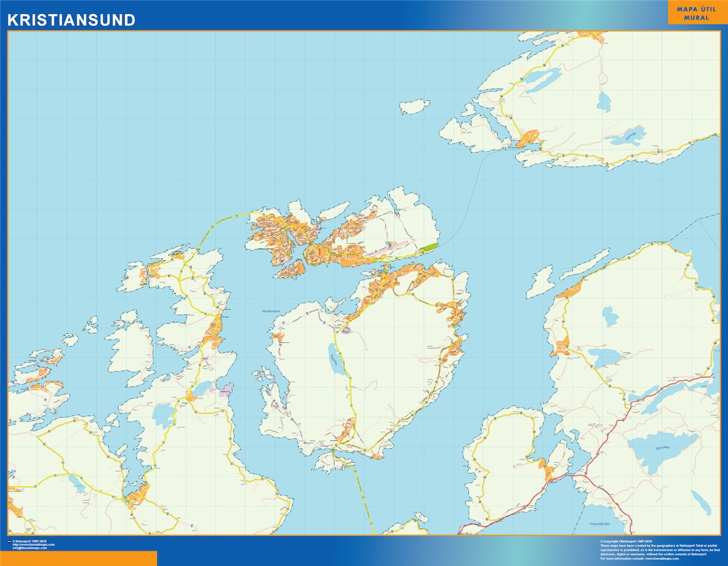The image size is (728, 566).
Task: Open the http://www.thewallmaps.com link bottom left
Action: pyautogui.click(x=33, y=544)
